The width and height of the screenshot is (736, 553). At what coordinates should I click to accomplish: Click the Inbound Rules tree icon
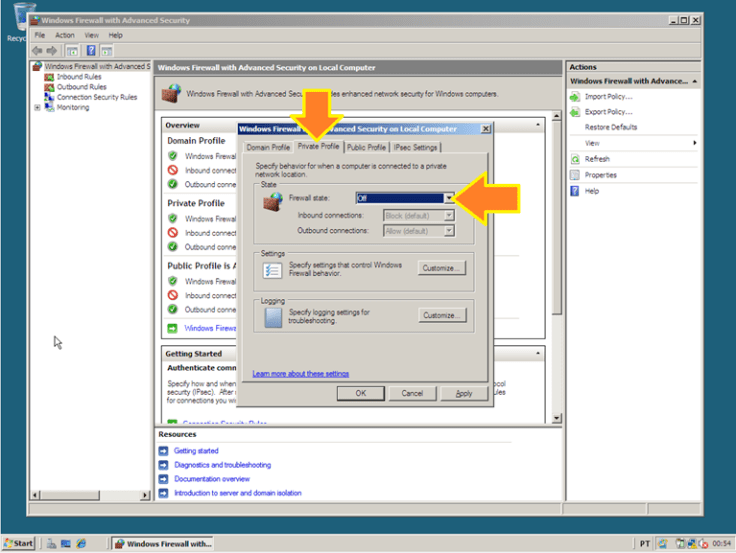coord(50,77)
